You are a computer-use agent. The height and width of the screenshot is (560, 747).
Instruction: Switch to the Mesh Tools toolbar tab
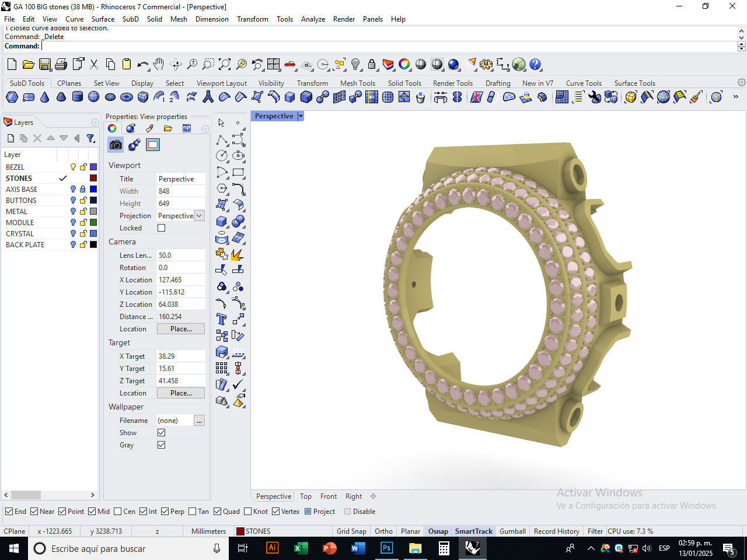[x=357, y=83]
